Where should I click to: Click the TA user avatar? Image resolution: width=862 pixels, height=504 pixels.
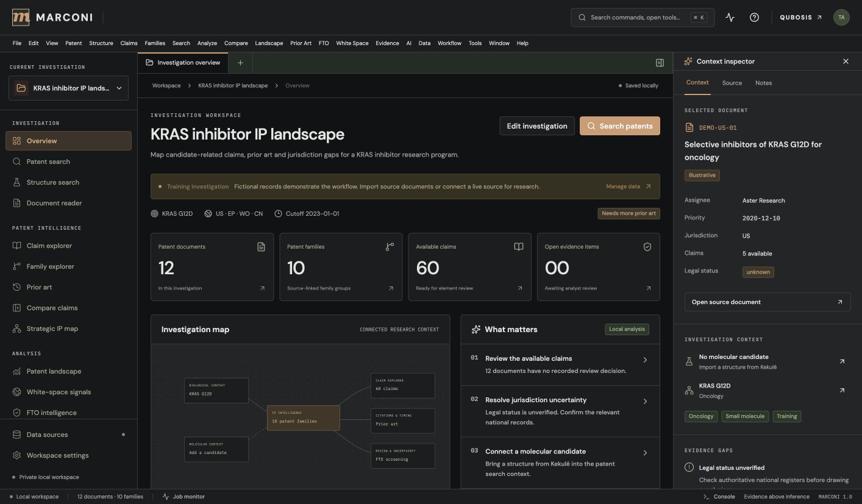click(841, 18)
